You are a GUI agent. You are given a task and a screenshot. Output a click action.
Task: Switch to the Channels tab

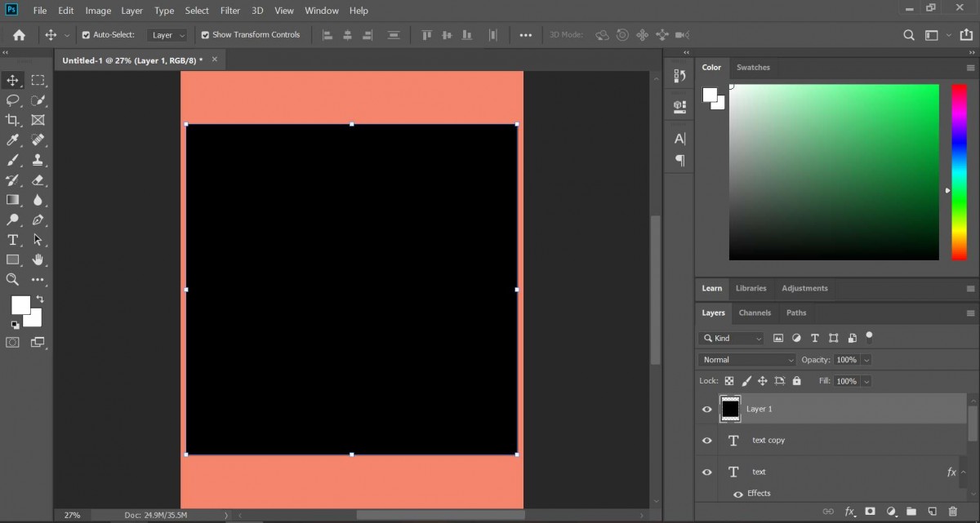pos(755,312)
